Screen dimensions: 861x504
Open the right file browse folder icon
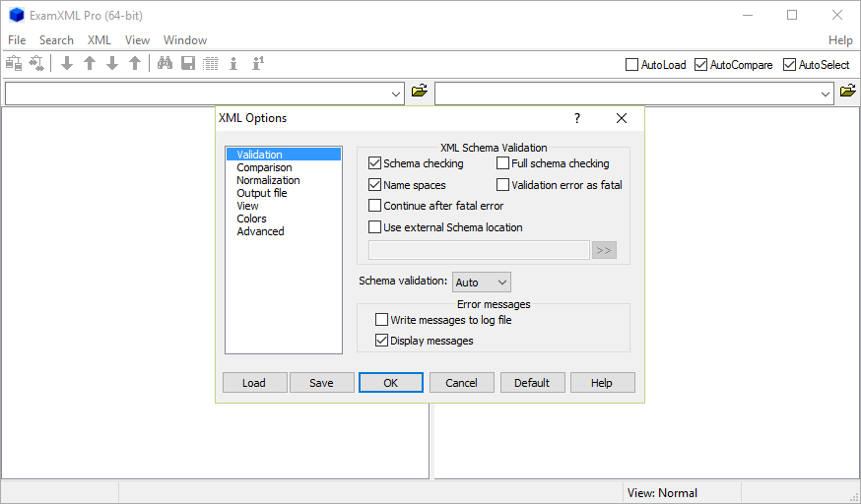click(x=848, y=91)
